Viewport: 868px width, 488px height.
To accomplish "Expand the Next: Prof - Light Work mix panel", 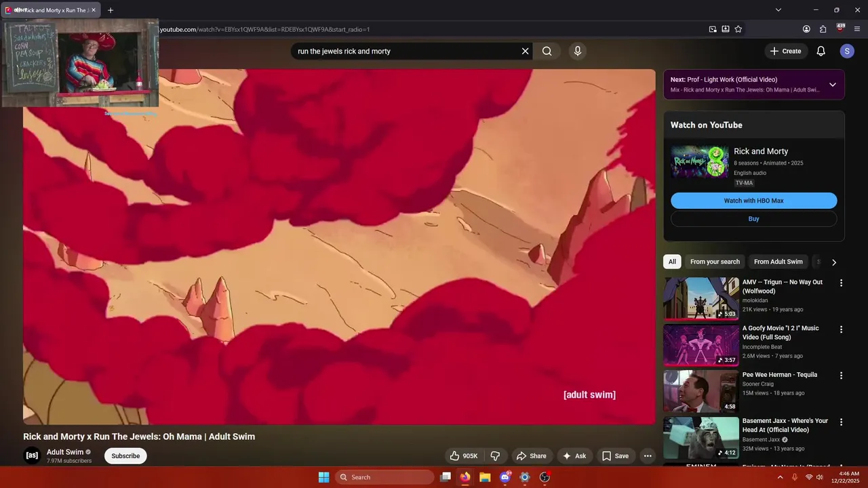I will 833,85.
